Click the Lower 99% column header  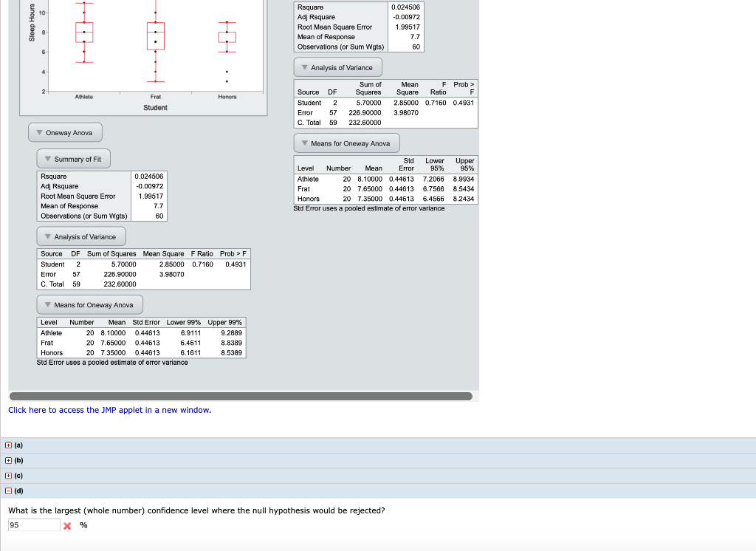(184, 322)
